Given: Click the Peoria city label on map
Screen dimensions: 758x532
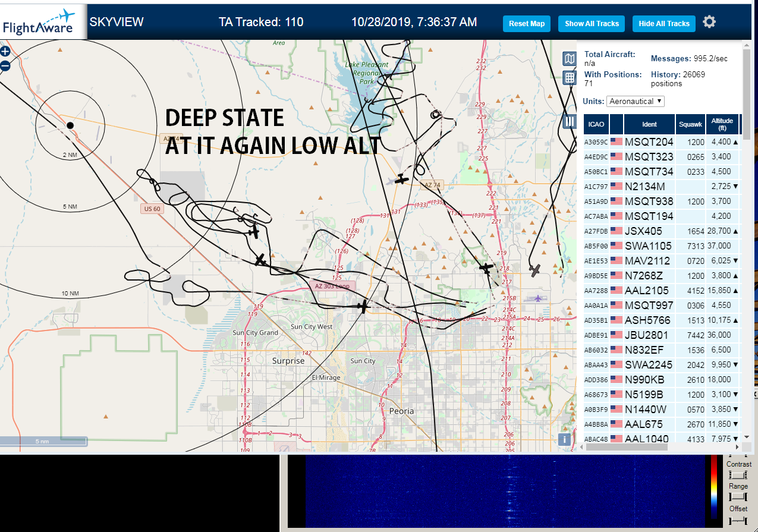Looking at the screenshot, I should (x=401, y=411).
